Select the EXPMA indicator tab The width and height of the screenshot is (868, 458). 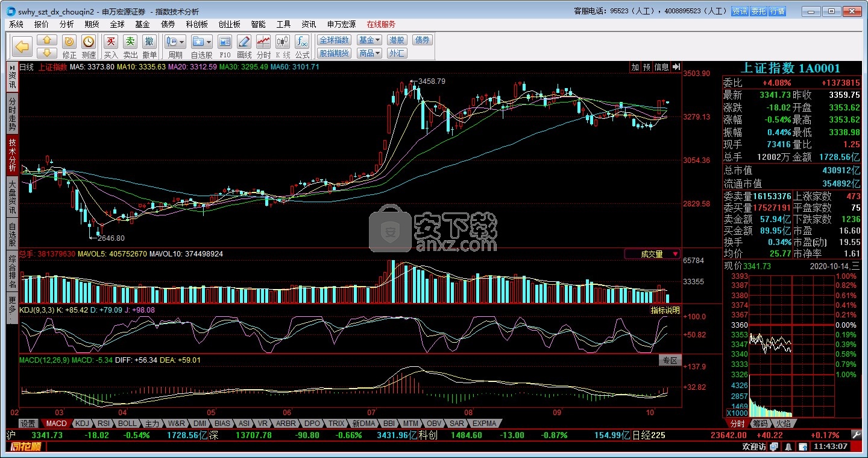484,424
